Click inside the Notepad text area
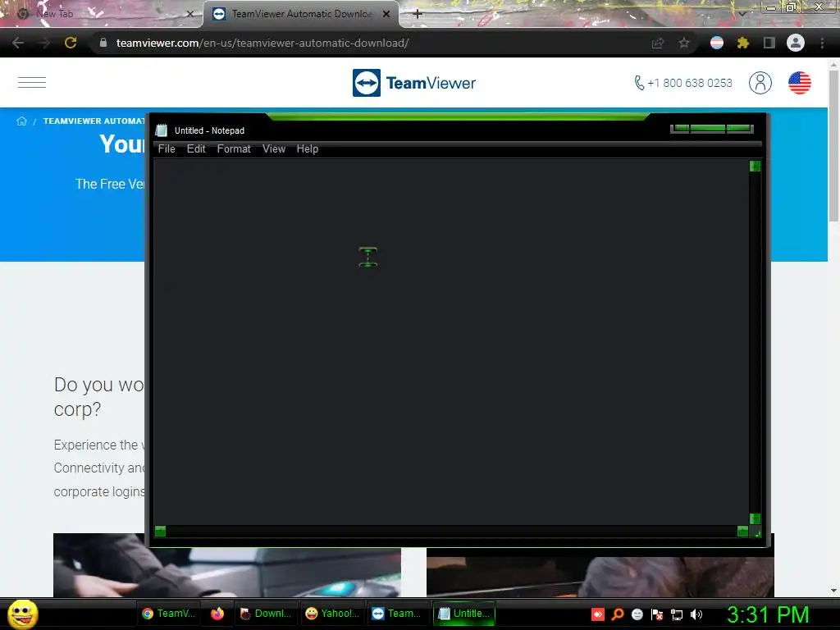840x630 pixels. 451,341
